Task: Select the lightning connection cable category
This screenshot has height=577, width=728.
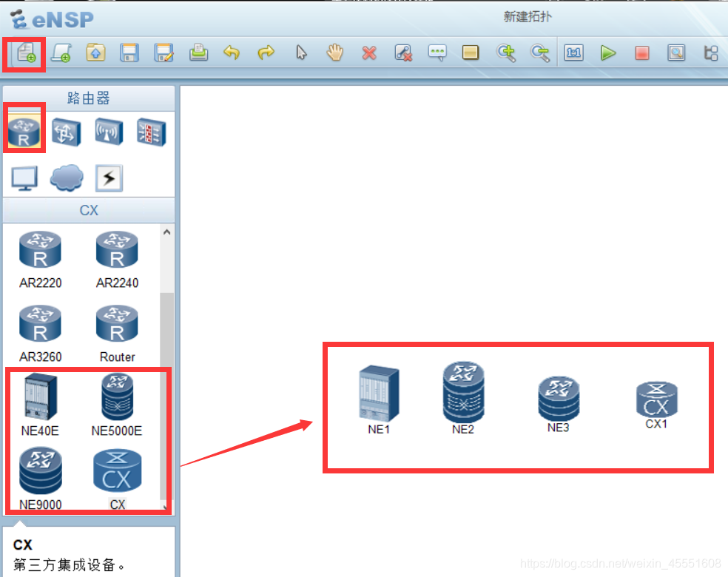Action: [109, 178]
